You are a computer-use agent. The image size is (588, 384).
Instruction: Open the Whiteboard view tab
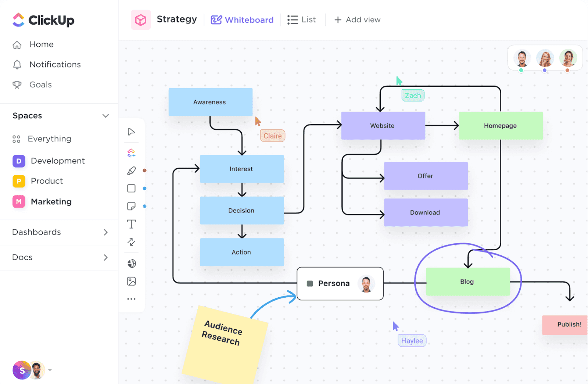(x=242, y=19)
